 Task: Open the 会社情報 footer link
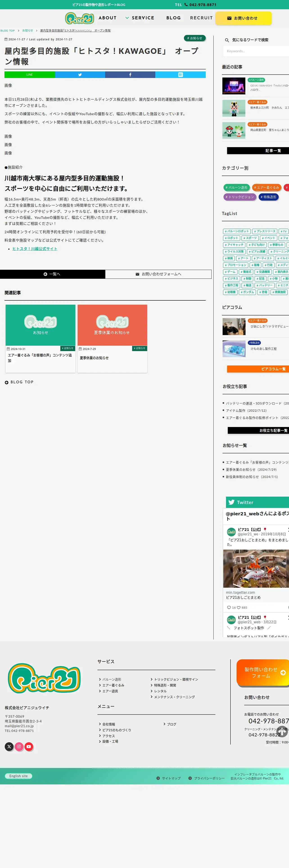(109, 724)
